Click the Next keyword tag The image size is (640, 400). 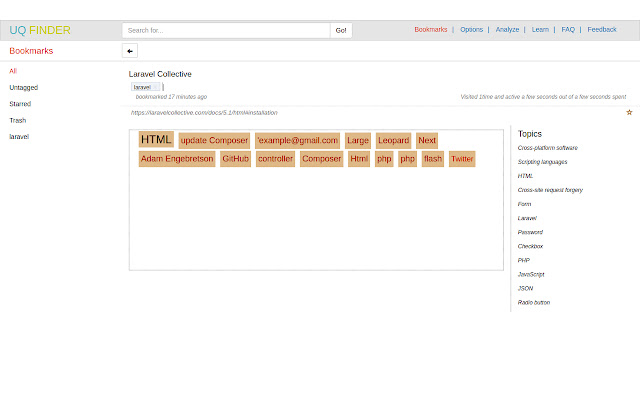427,140
